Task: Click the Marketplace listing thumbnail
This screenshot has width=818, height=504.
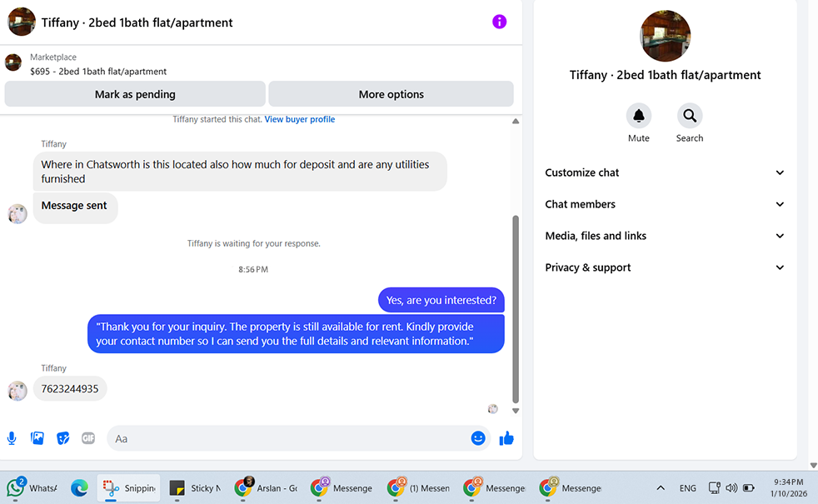Action: tap(13, 62)
